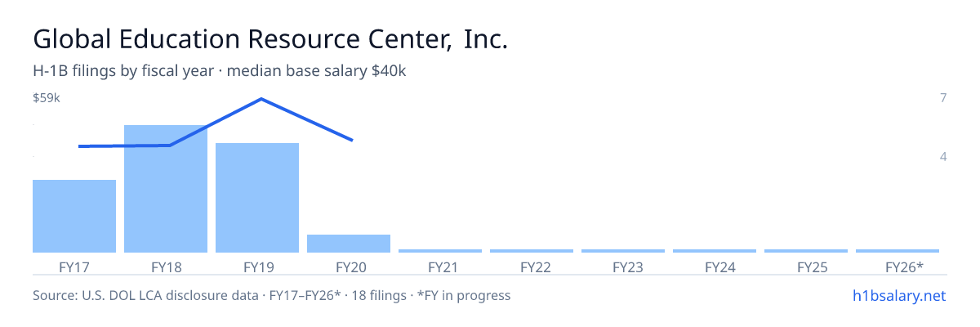Click the salary line point over FY17
980x327 pixels.
pos(79,146)
